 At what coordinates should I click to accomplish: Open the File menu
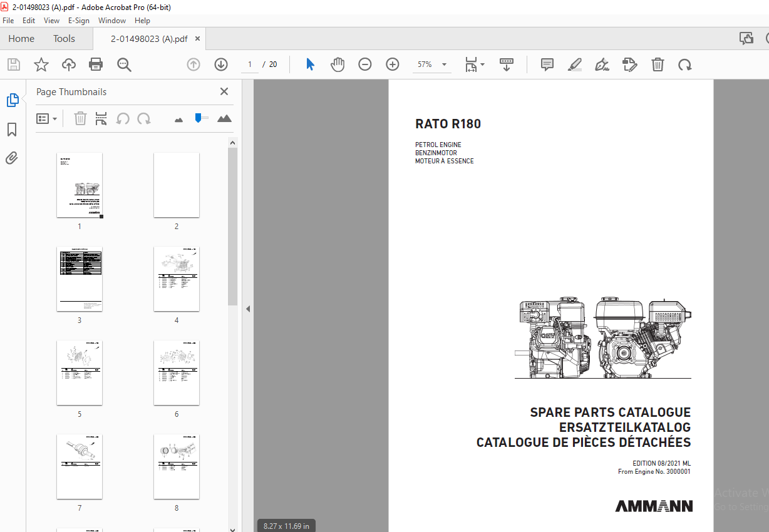pos(8,21)
